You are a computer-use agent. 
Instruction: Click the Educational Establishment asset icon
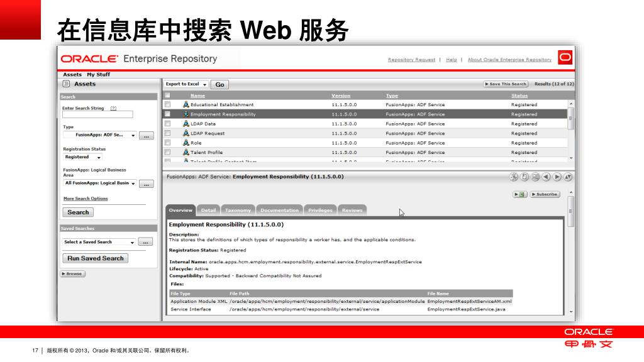click(x=186, y=105)
